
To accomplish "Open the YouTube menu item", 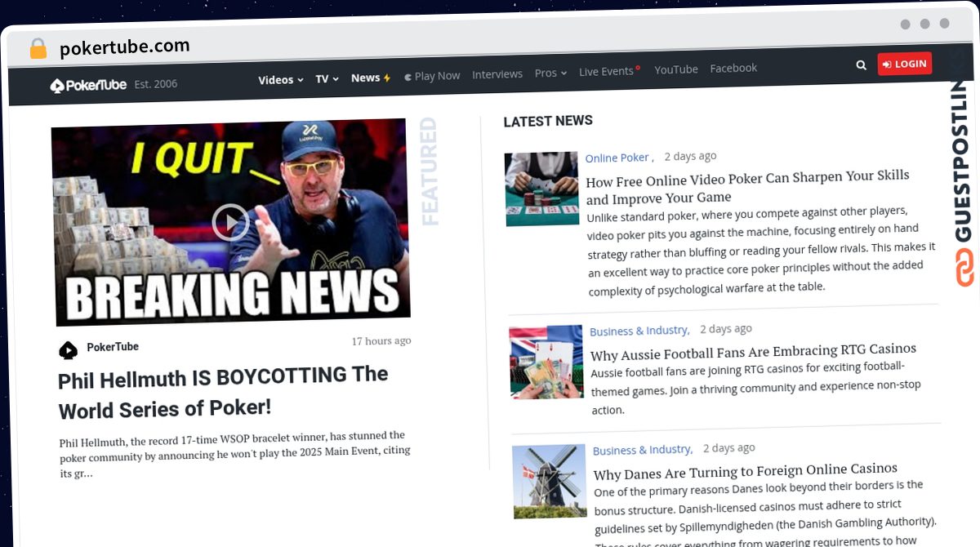I will click(x=676, y=69).
